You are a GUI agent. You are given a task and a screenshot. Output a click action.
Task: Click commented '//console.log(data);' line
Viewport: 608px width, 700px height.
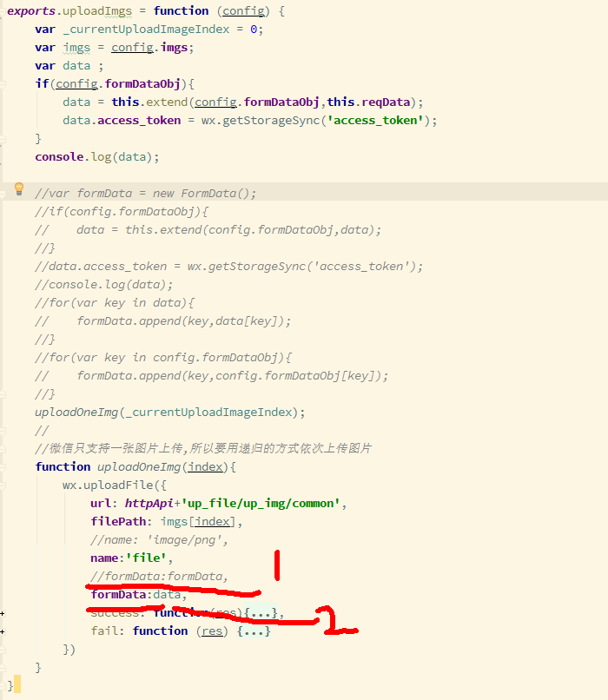(x=103, y=285)
